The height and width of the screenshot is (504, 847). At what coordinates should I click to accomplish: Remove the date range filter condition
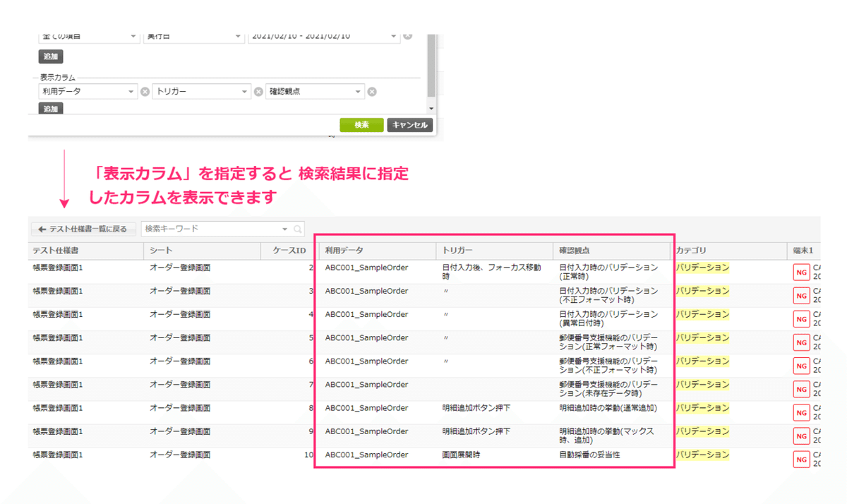point(407,37)
